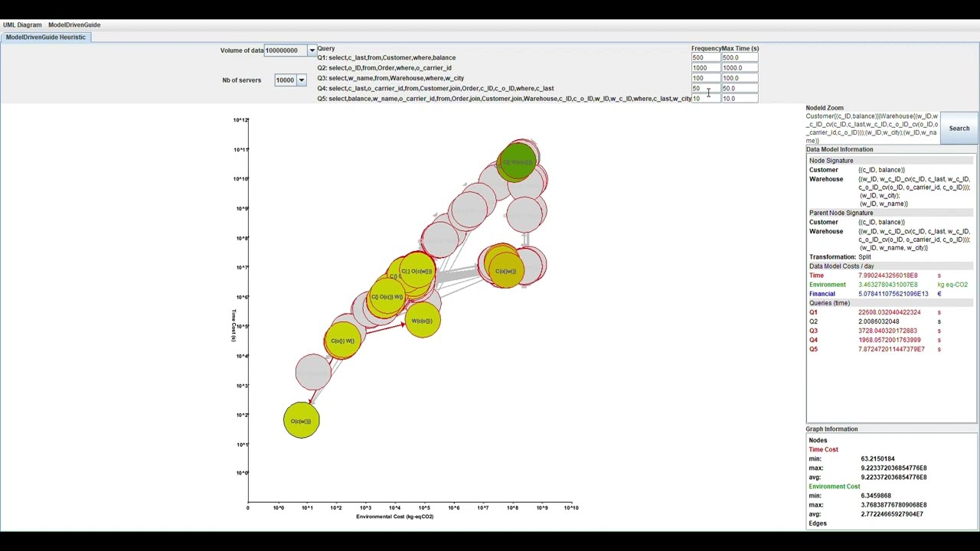980x551 pixels.
Task: Edit Q1 frequency field showing 500
Action: pos(706,57)
